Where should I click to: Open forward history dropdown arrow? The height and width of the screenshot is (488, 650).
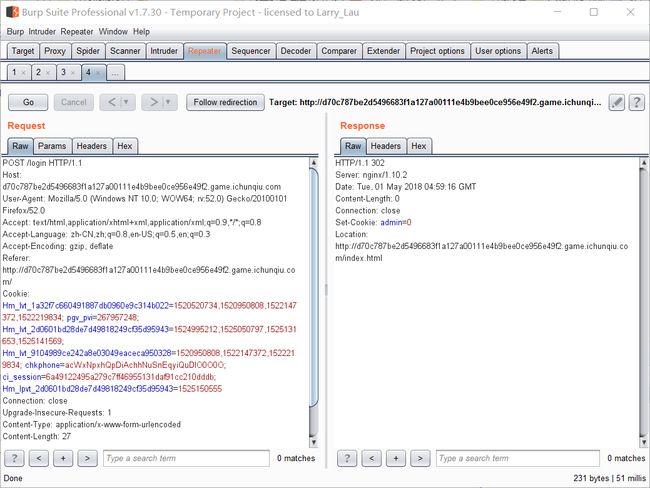coord(168,102)
